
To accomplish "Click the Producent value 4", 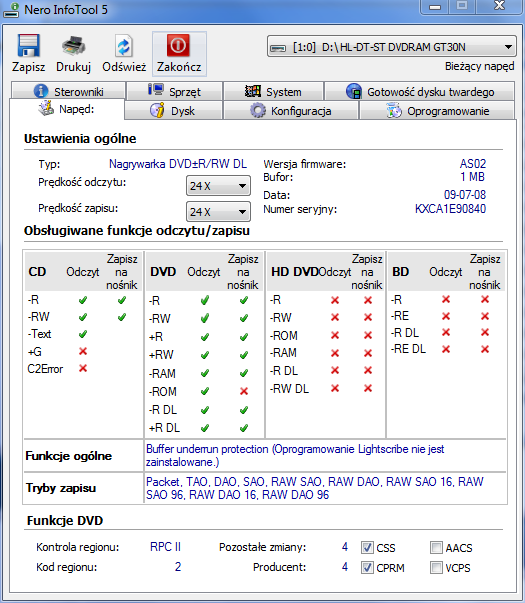I will (x=345, y=566).
